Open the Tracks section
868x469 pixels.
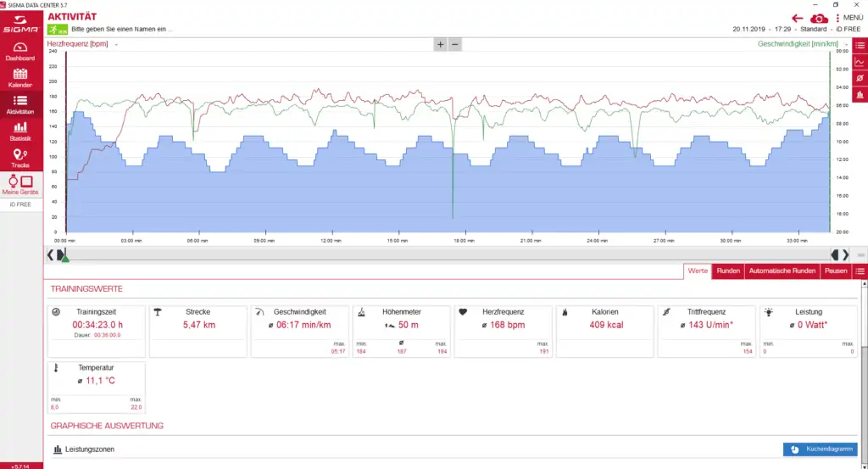[x=20, y=158]
